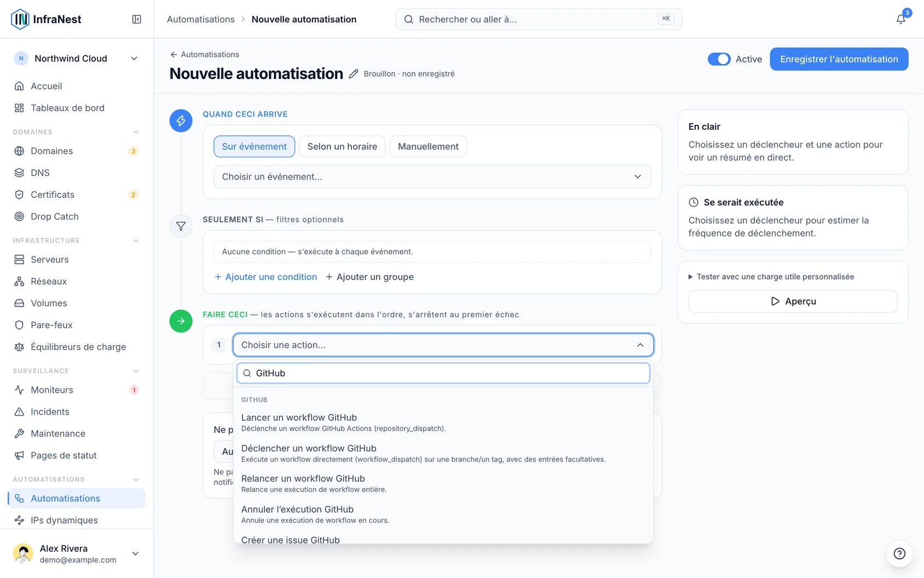Go back via Automatisations arrow link
924x578 pixels.
click(204, 54)
